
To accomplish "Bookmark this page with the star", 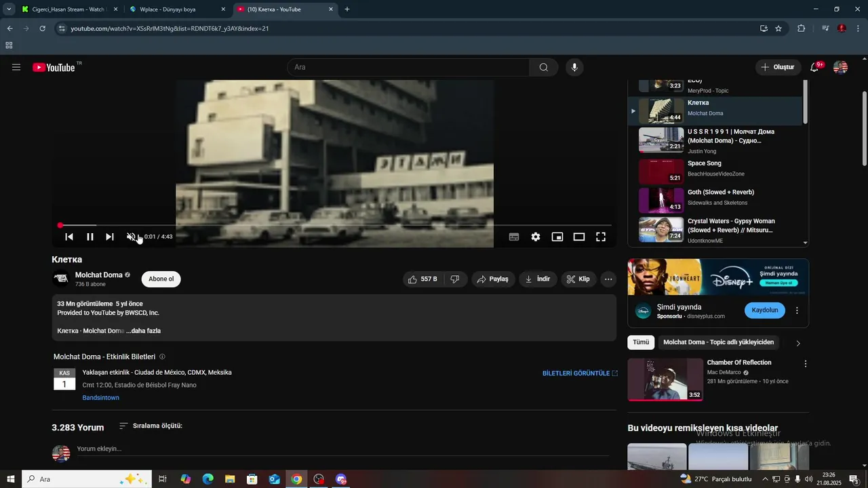I will 778,28.
